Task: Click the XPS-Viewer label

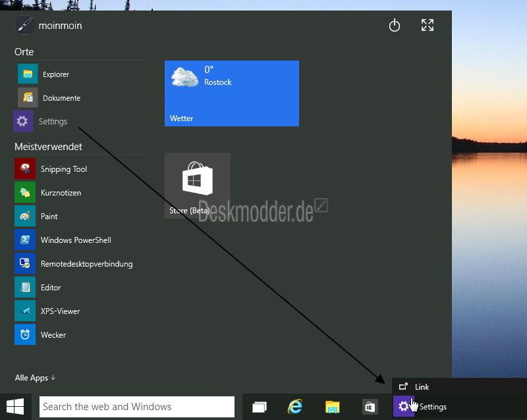Action: tap(60, 311)
